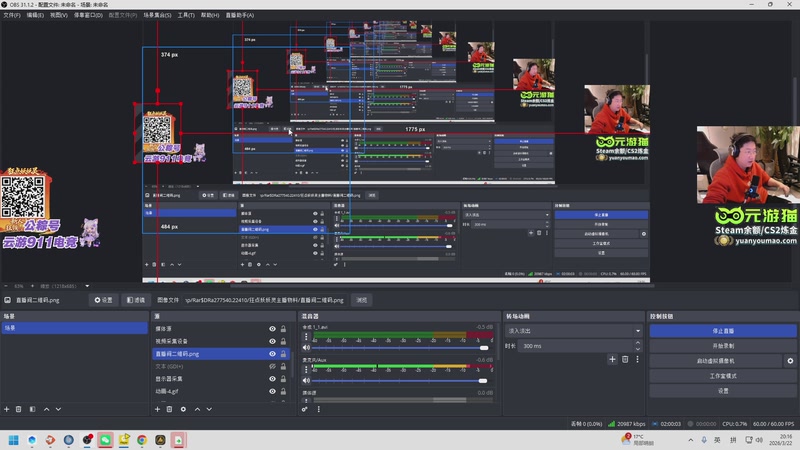Hide the 直播间二维码.png source
800x450 pixels.
pos(272,354)
